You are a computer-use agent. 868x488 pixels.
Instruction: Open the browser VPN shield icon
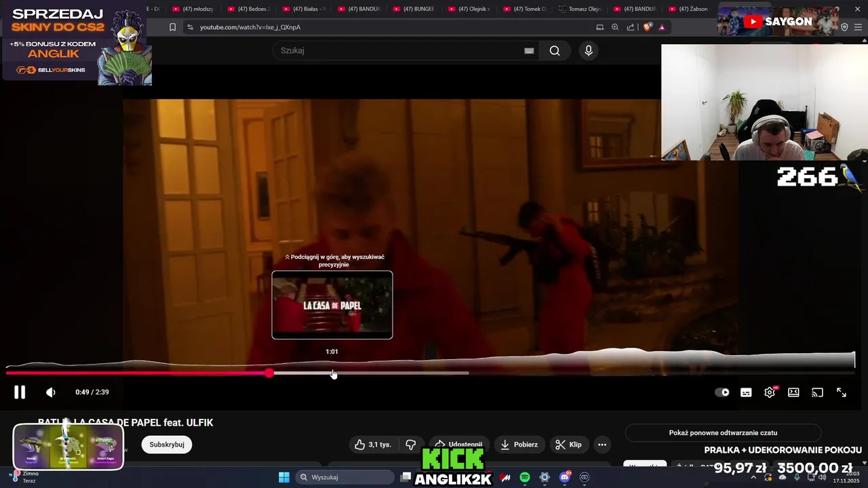pyautogui.click(x=844, y=27)
